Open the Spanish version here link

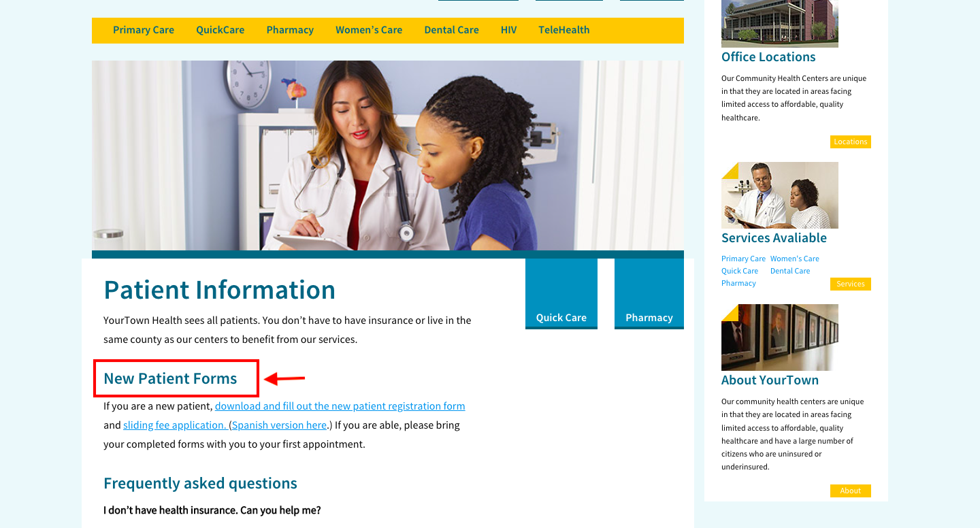pyautogui.click(x=279, y=425)
